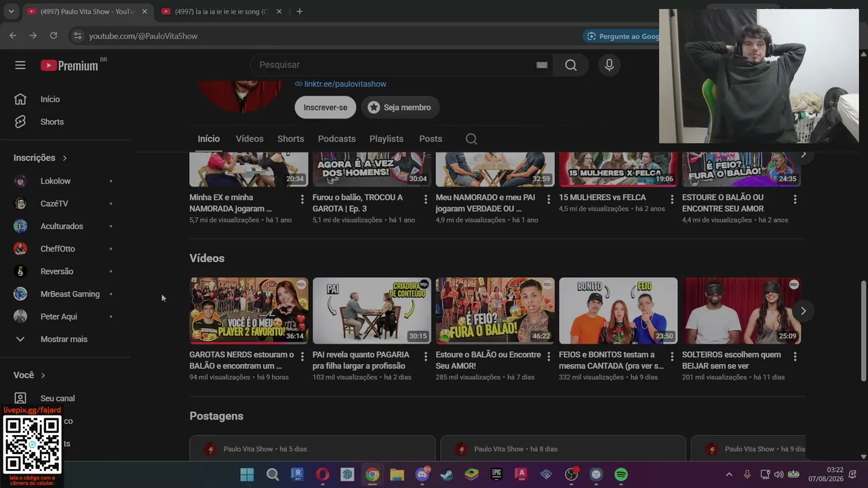This screenshot has width=868, height=488.
Task: Open Discord from the taskbar
Action: click(422, 474)
